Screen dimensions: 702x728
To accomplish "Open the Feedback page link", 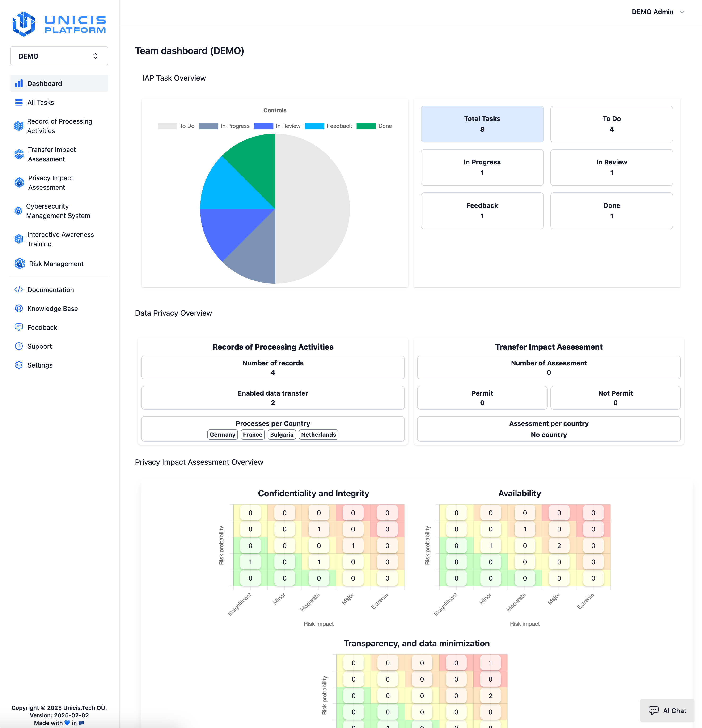I will (x=59, y=327).
